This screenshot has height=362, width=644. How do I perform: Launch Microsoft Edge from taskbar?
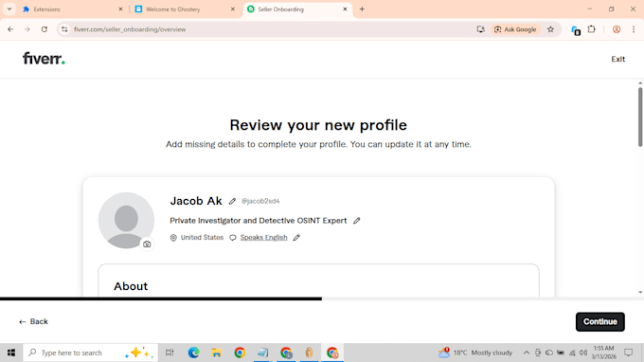(193, 353)
